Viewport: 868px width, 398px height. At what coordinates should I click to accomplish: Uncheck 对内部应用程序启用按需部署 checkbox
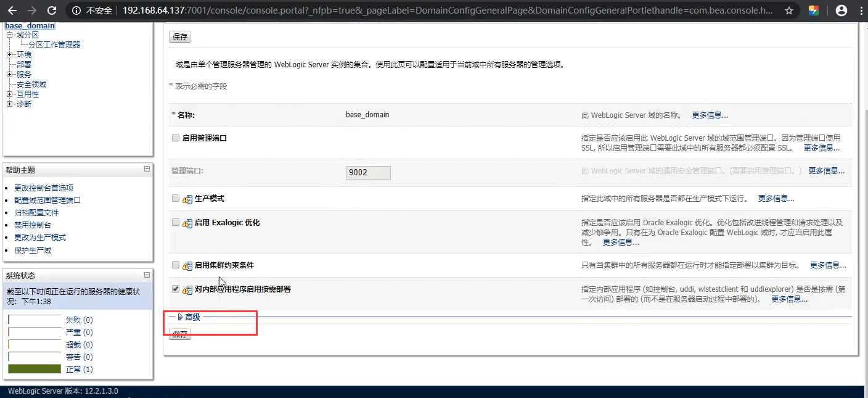(176, 288)
